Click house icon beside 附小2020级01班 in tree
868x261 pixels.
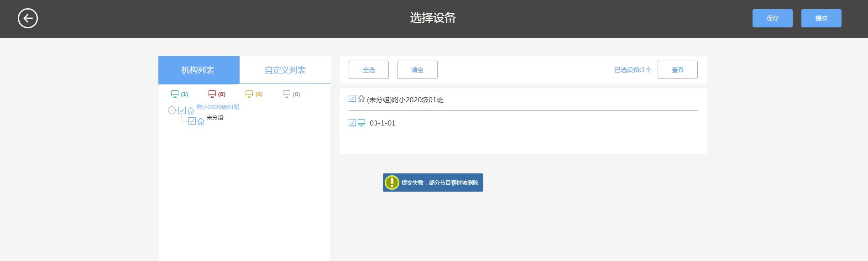(x=191, y=111)
